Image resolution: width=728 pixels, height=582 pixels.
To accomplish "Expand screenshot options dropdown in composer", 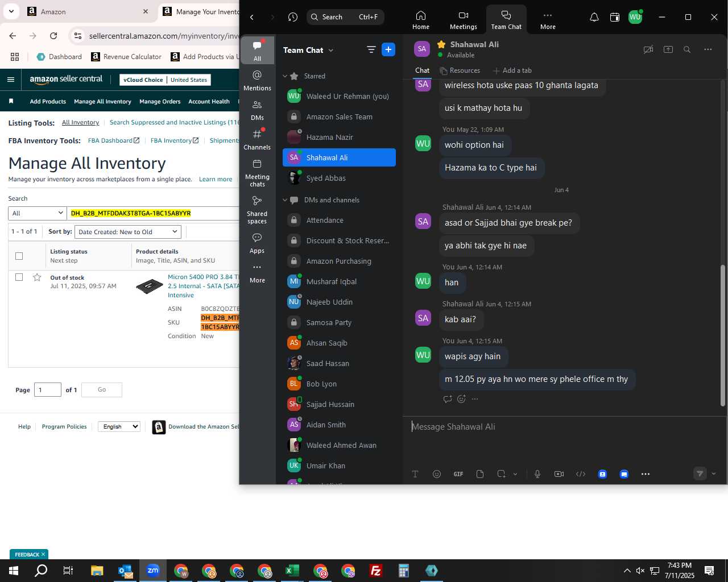I will tap(515, 474).
